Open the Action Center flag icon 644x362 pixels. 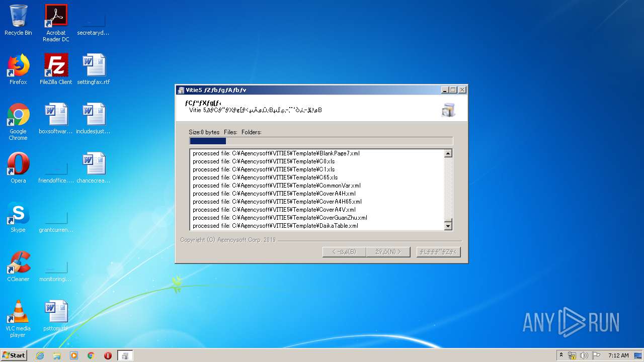(x=596, y=355)
